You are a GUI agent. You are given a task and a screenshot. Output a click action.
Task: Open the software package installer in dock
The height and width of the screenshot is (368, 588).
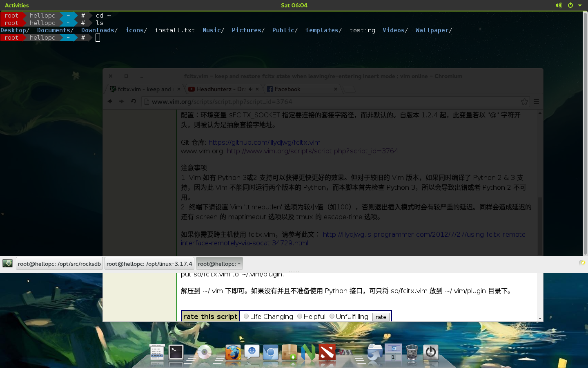click(290, 352)
